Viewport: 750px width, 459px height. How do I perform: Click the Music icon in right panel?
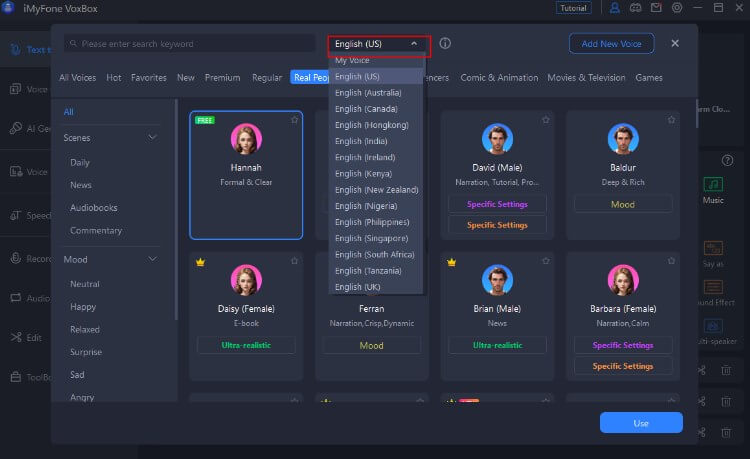(713, 185)
